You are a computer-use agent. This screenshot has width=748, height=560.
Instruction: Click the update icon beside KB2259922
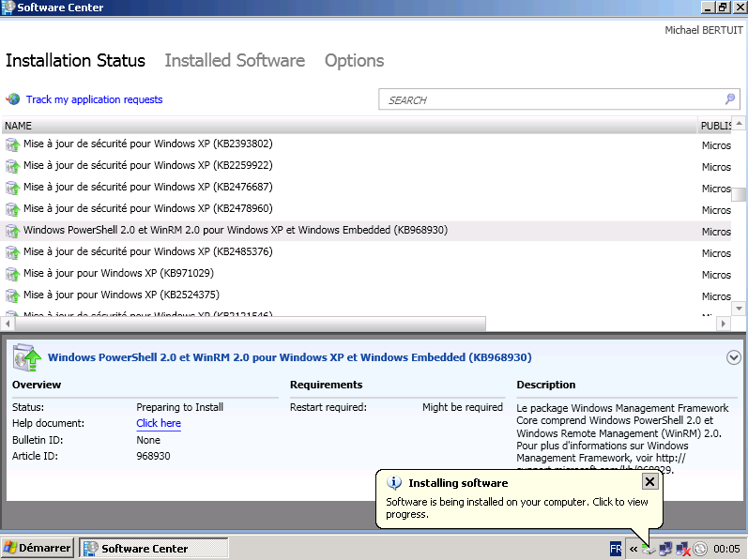(12, 166)
